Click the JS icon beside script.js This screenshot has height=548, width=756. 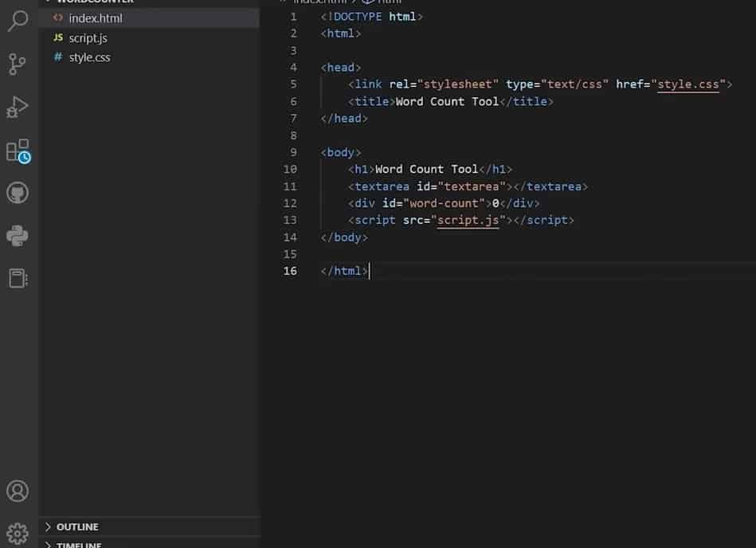[58, 37]
